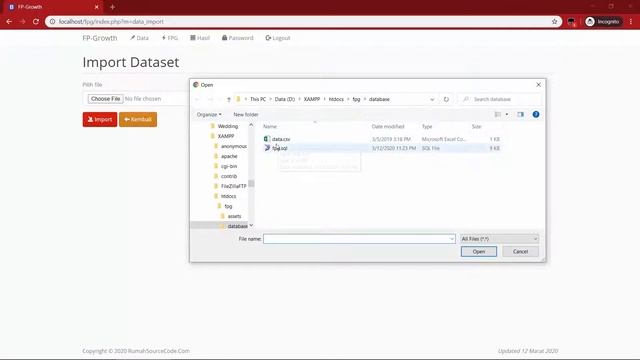Reload the page with browser refresh icon
Viewport: 640px width, 360px height.
coord(36,22)
